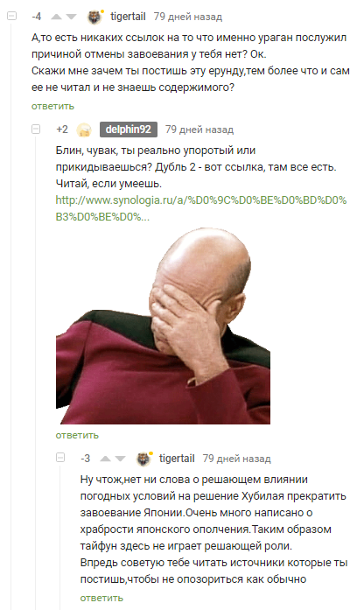
Task: Collapse the last tigertail reply
Action: (x=60, y=458)
